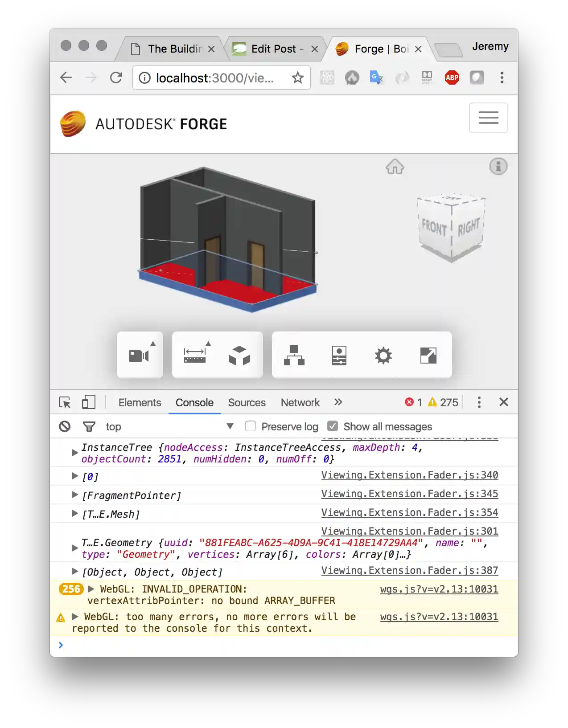Open the model browser structure icon

294,356
